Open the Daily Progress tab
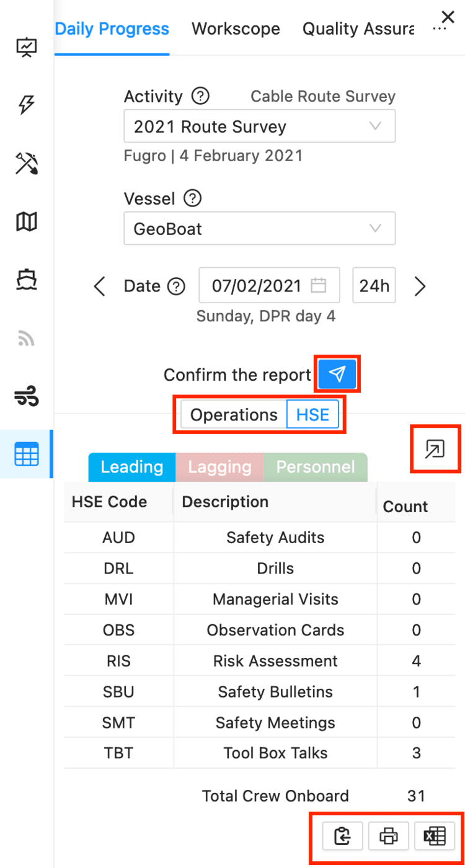465x868 pixels. [x=112, y=29]
